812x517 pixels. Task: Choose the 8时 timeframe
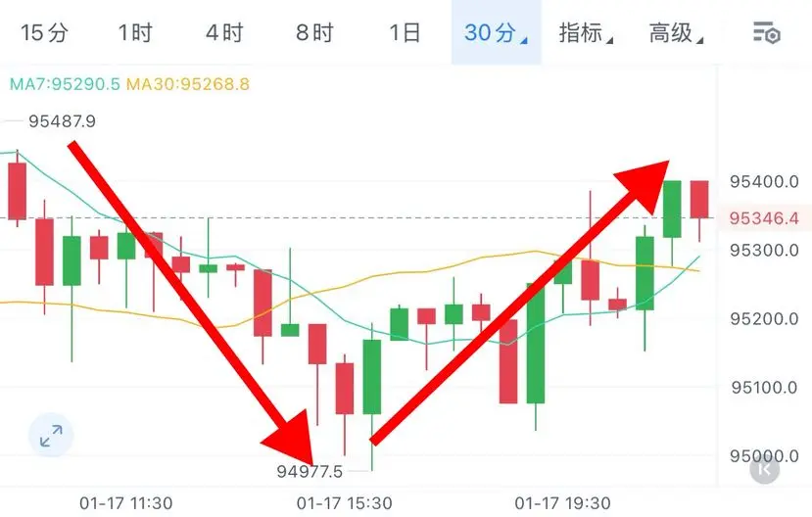tap(314, 32)
